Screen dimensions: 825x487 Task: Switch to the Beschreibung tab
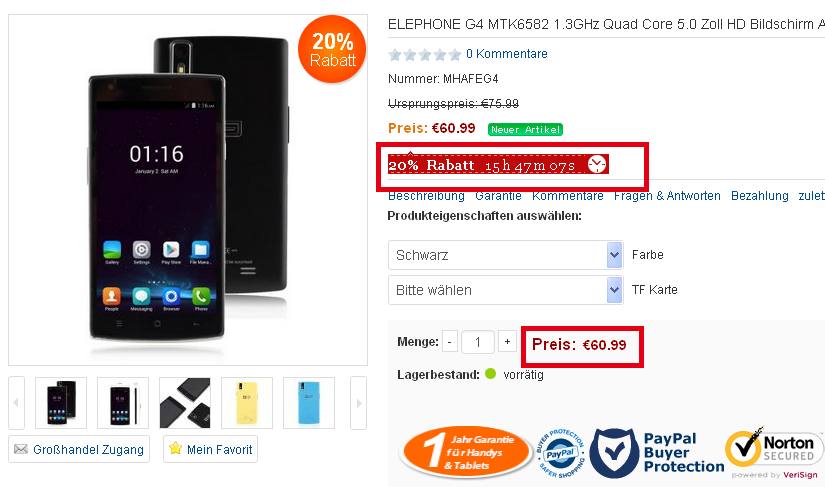pyautogui.click(x=426, y=196)
